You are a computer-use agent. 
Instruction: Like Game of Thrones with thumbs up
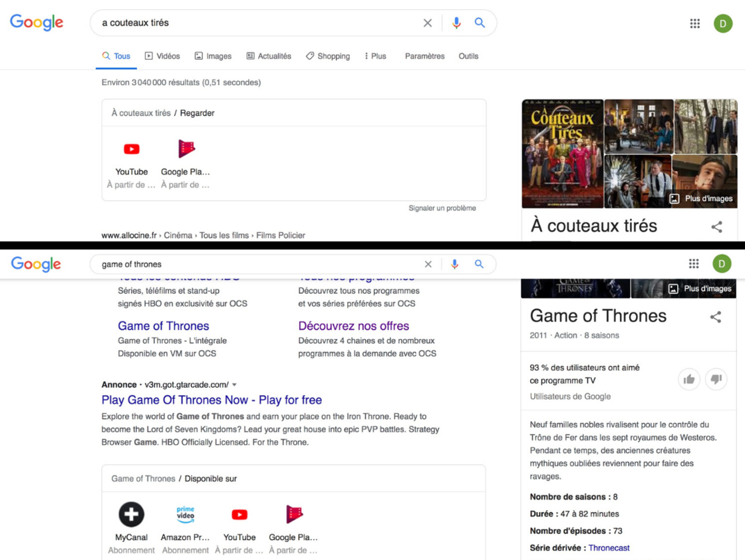[689, 379]
